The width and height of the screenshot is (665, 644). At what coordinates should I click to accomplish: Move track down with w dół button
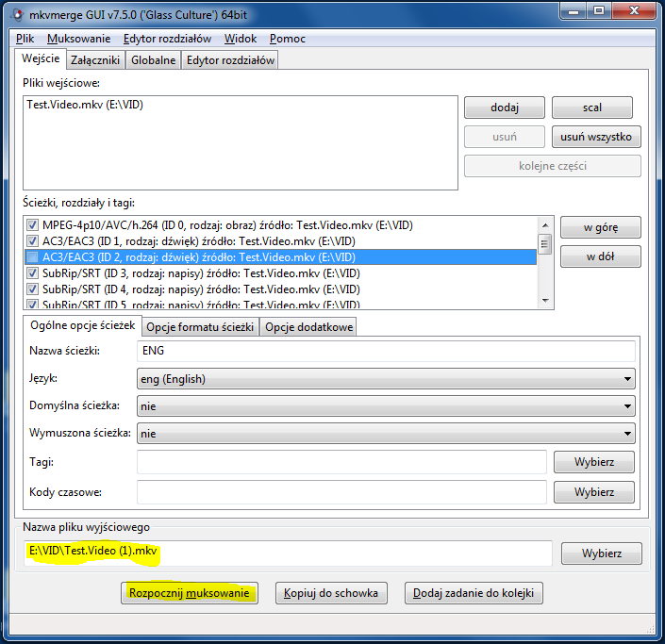coord(601,256)
